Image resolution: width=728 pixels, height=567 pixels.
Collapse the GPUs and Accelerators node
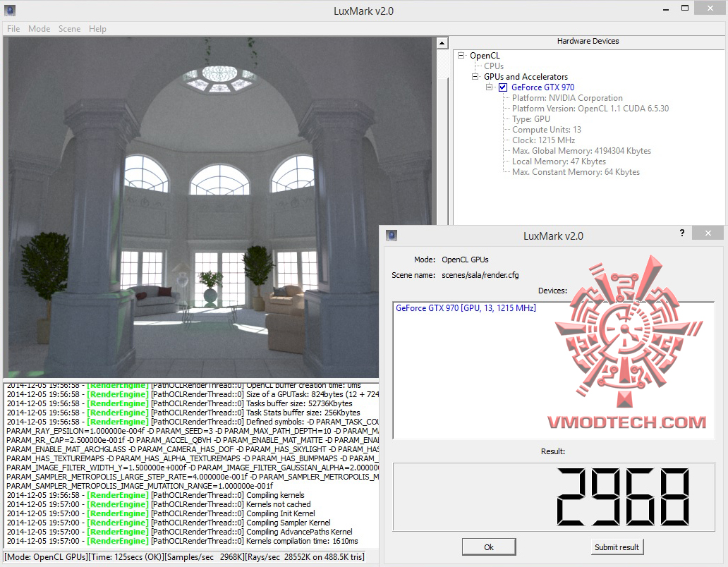point(475,77)
